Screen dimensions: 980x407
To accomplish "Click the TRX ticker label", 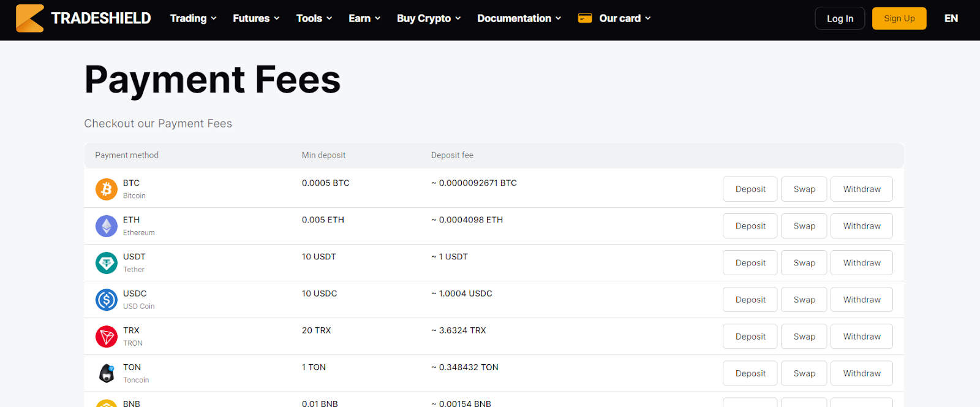I will click(131, 330).
